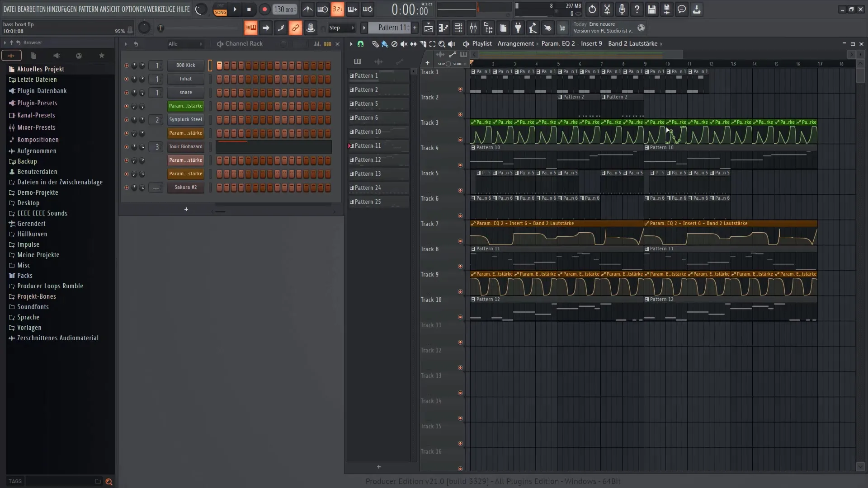The image size is (868, 488).
Task: Mute the 808 Kick channel
Action: click(127, 66)
